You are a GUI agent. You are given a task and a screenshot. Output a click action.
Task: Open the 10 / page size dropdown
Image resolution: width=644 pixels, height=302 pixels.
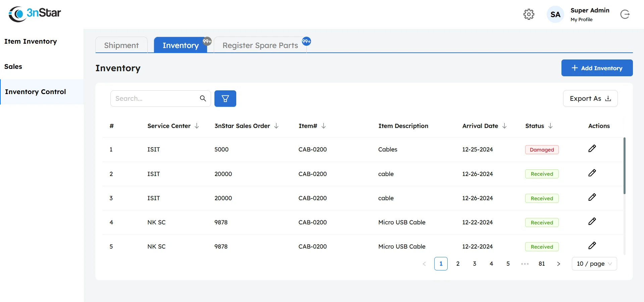[x=594, y=264]
